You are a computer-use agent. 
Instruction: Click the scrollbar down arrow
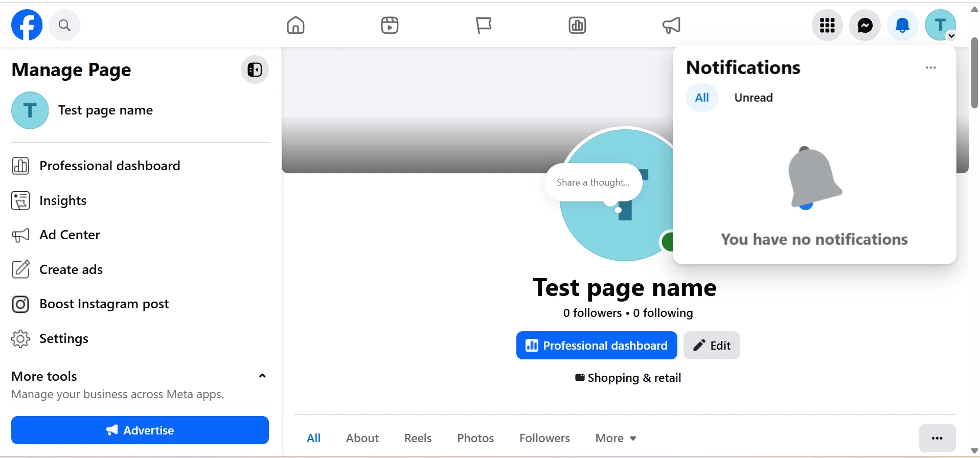point(974,450)
